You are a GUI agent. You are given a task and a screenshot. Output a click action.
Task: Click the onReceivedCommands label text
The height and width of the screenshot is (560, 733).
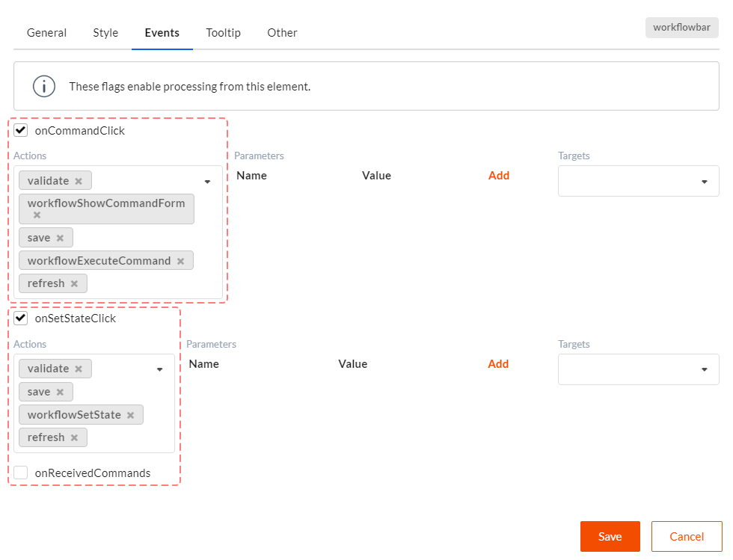coord(93,473)
